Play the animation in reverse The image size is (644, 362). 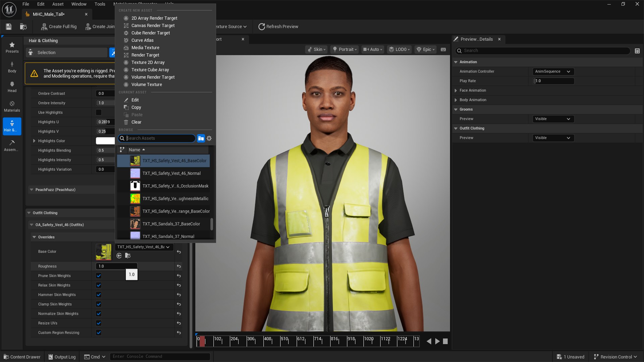pos(429,341)
